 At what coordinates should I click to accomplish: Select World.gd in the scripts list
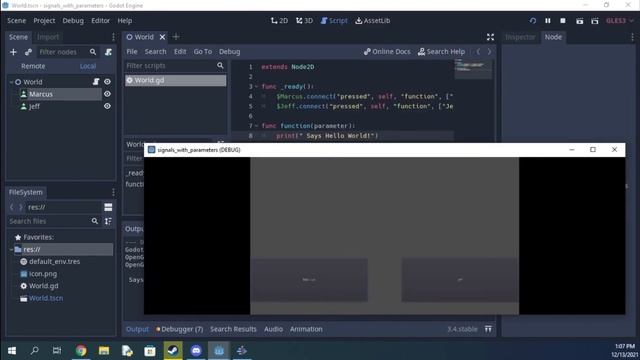[x=176, y=80]
